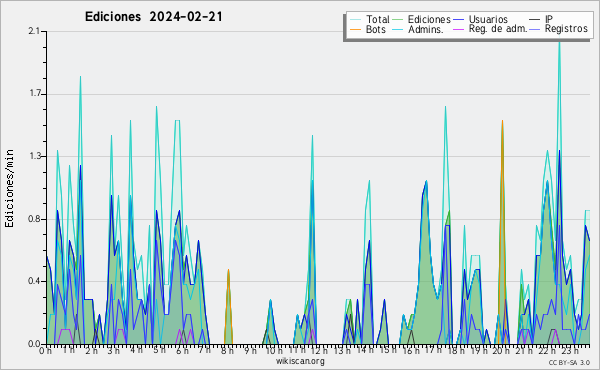Click the y-axis value 1.3

pyautogui.click(x=34, y=156)
